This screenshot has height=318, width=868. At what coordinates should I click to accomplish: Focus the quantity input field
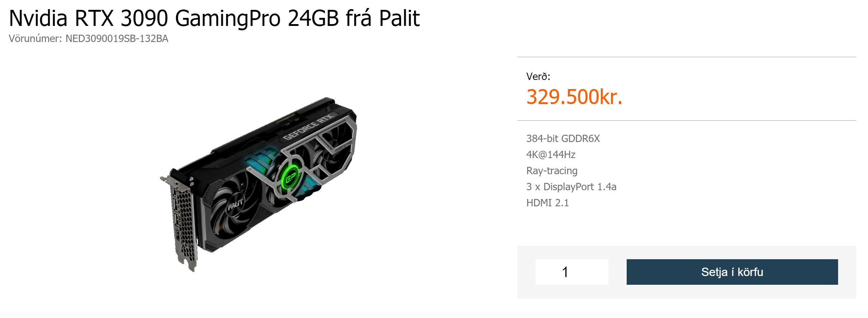click(x=571, y=272)
